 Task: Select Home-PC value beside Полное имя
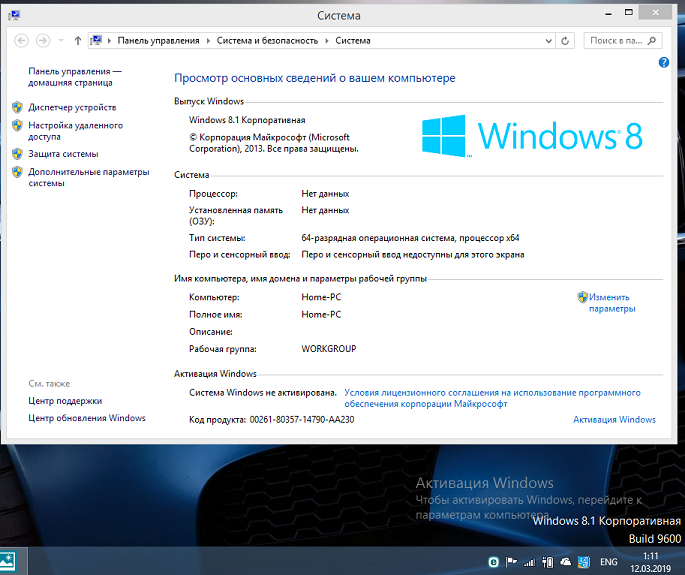point(321,315)
